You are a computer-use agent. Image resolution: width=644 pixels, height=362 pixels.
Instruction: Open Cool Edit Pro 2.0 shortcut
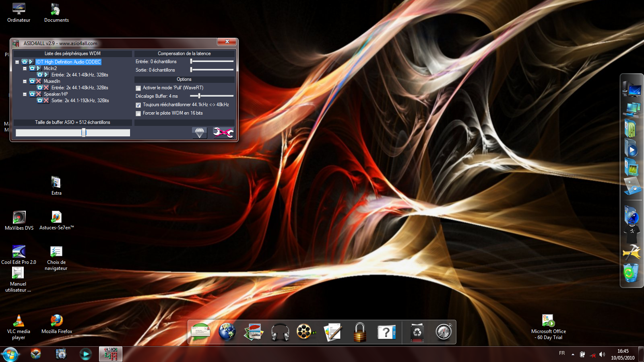pos(19,252)
